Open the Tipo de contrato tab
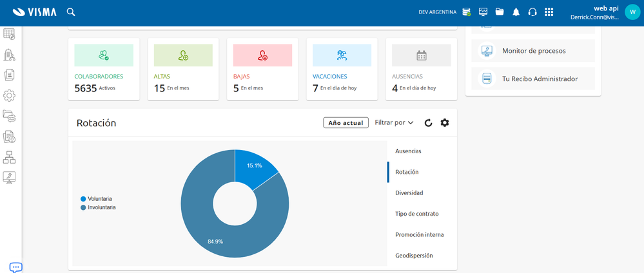644x273 pixels. coord(417,214)
